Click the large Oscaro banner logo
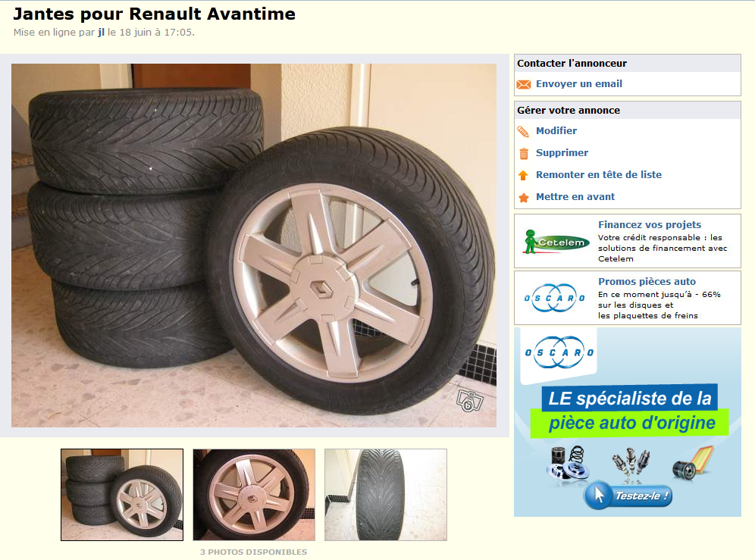This screenshot has height=560, width=755. pyautogui.click(x=559, y=352)
